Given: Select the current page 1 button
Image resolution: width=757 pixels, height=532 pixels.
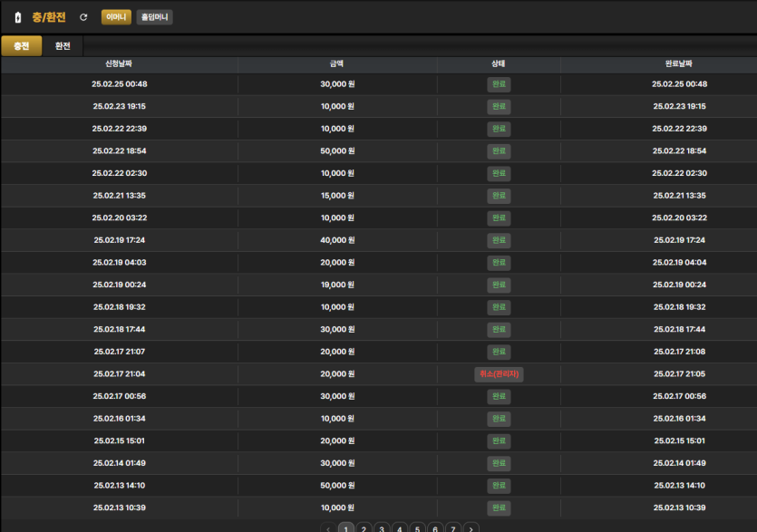Looking at the screenshot, I should (346, 528).
